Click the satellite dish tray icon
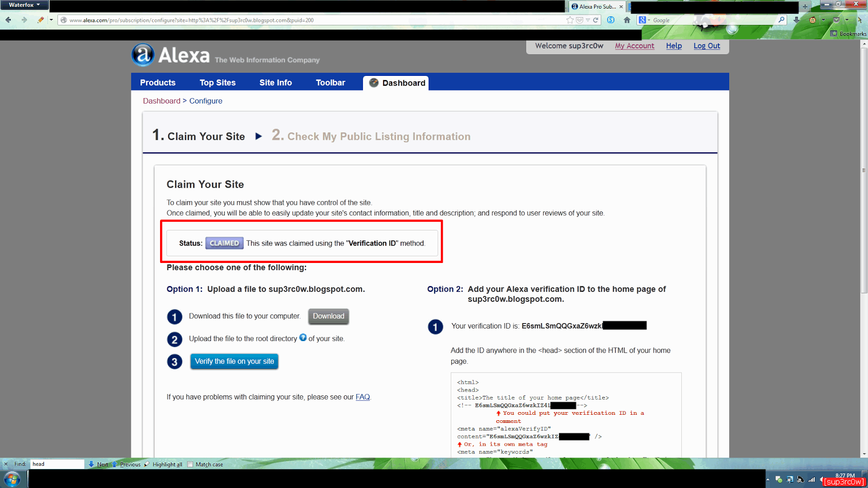Screen dimensions: 868x488 point(801,479)
